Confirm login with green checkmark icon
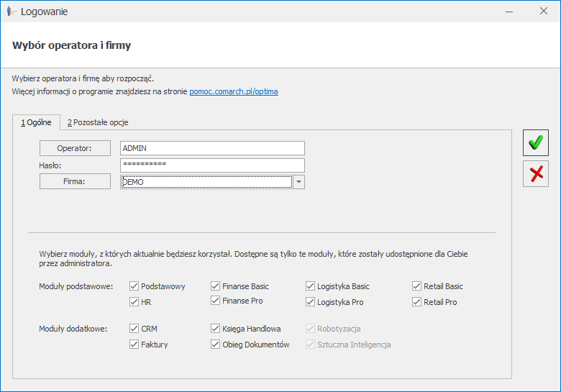 pyautogui.click(x=535, y=142)
